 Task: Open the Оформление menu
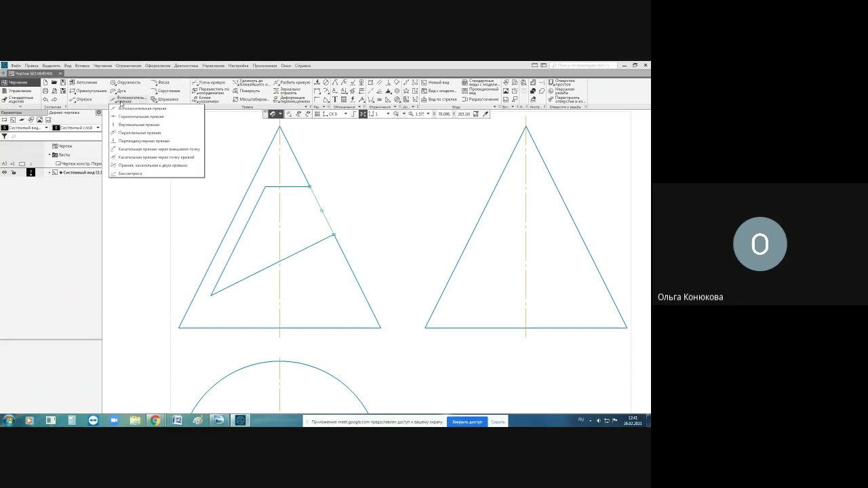coord(157,66)
